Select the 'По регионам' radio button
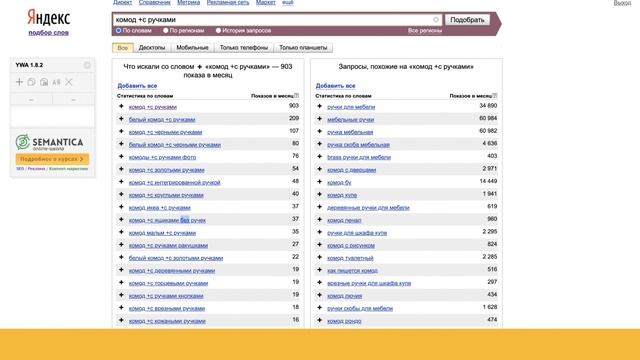 [x=165, y=30]
